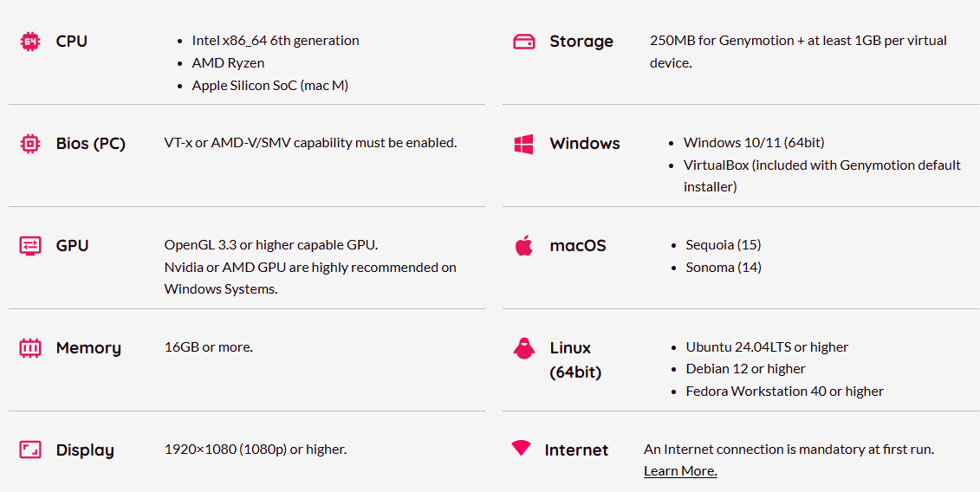Image resolution: width=980 pixels, height=492 pixels.
Task: Click the "Sequoia (15)" list item
Action: [723, 245]
